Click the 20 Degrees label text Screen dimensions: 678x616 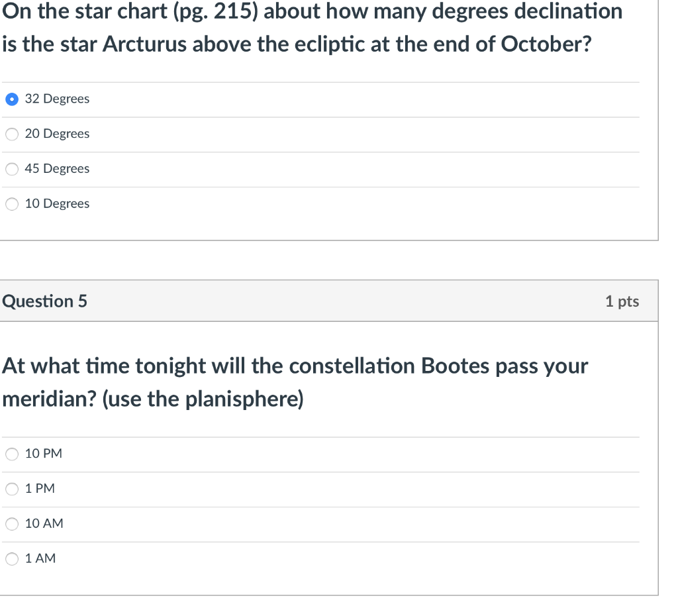57,134
